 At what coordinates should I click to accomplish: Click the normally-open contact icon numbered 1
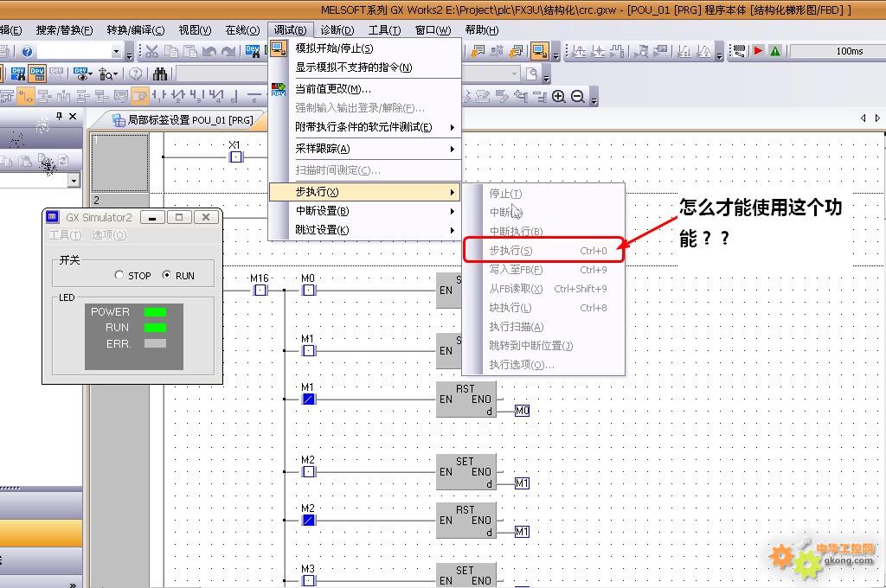(x=159, y=97)
